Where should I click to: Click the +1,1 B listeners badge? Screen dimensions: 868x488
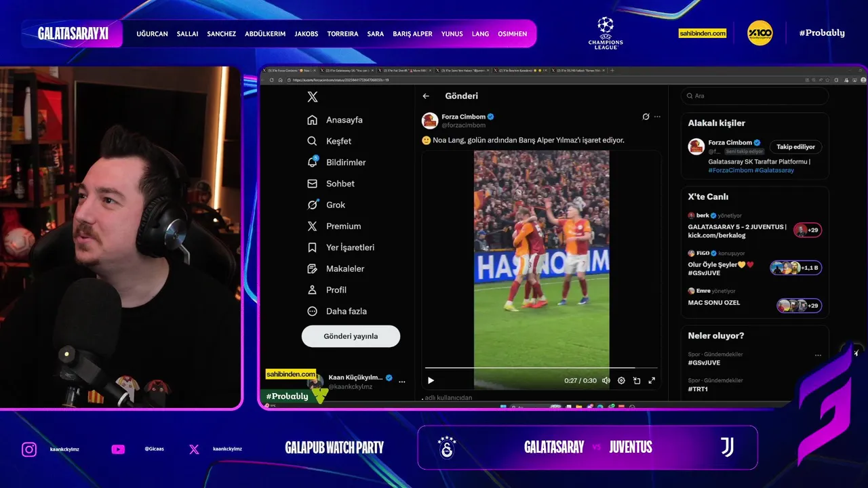pyautogui.click(x=796, y=268)
